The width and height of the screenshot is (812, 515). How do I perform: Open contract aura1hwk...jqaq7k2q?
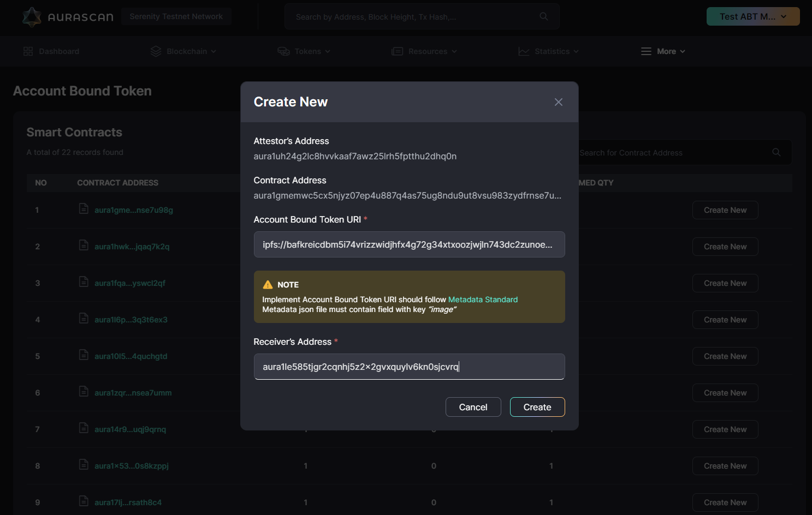(x=132, y=247)
